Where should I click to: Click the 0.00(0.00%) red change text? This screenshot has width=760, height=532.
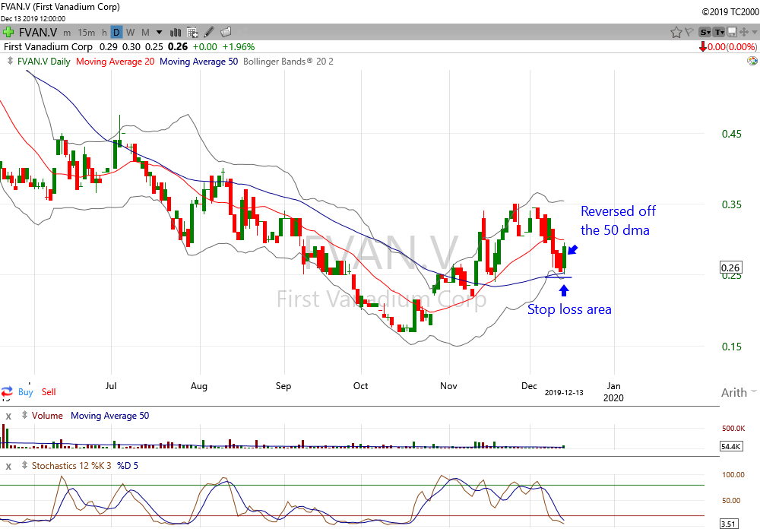[x=732, y=47]
